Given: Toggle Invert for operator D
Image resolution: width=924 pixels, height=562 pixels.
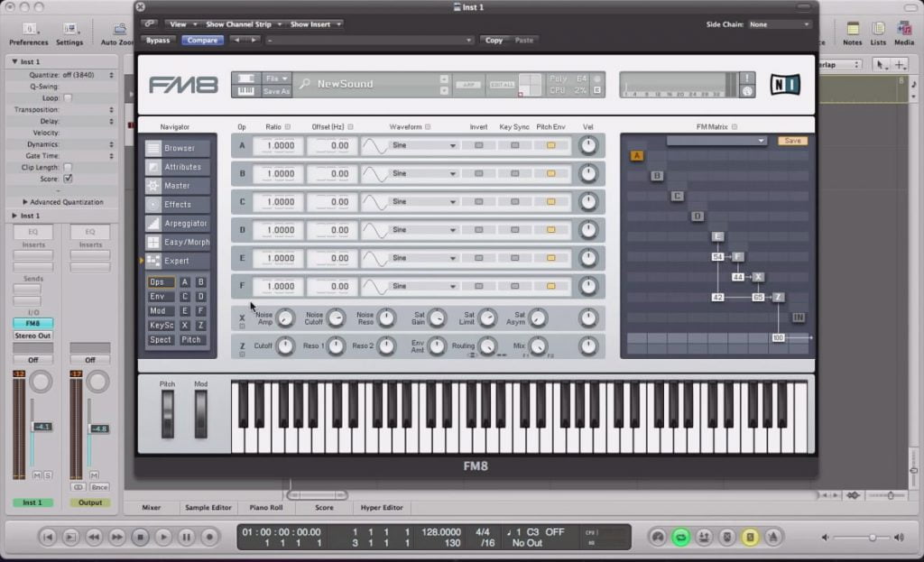Looking at the screenshot, I should pos(478,230).
